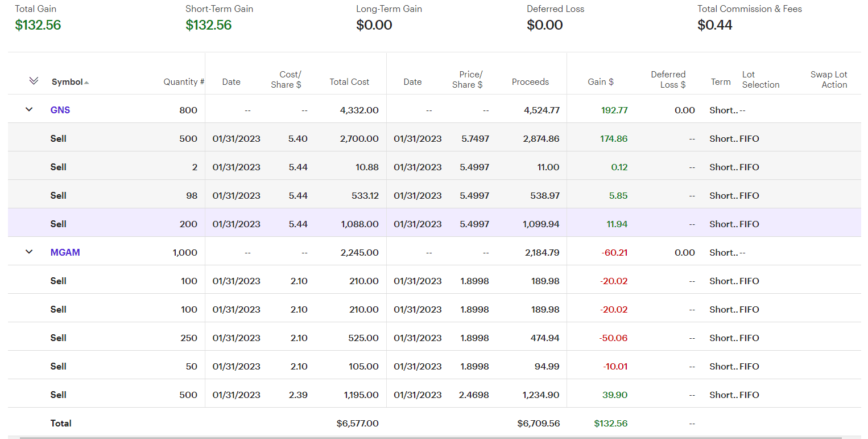Viewport: 868px width, 439px height.
Task: Click the Short-Term Gain amount at top
Action: (208, 25)
